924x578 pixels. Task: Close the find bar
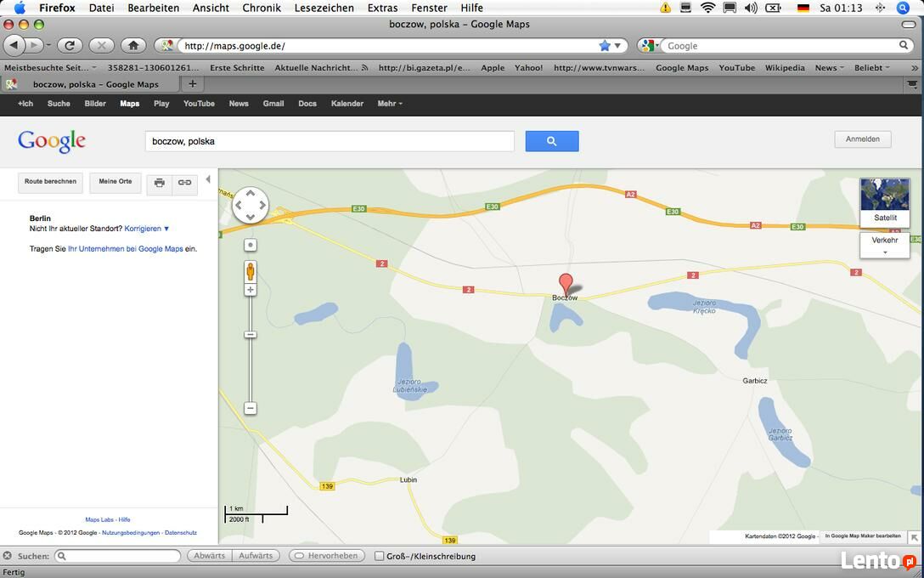point(7,556)
